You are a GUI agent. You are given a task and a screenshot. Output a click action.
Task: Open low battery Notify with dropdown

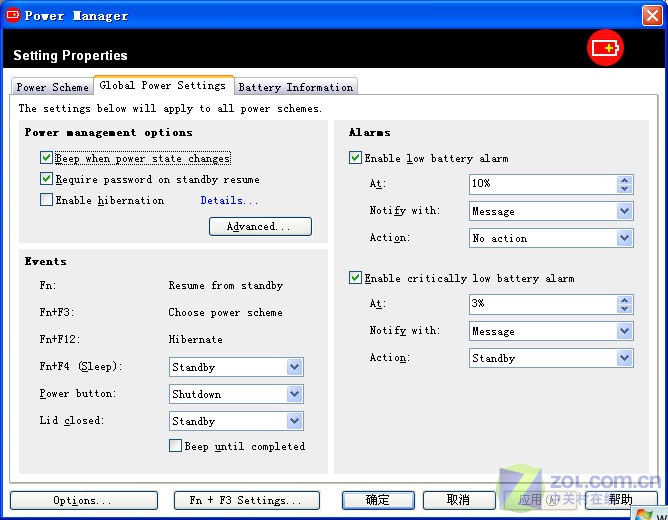point(625,211)
